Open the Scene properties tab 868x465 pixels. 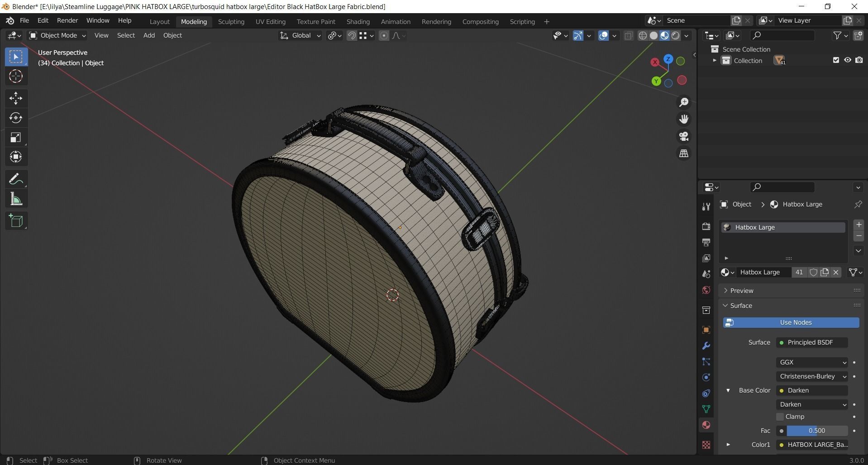tap(706, 274)
